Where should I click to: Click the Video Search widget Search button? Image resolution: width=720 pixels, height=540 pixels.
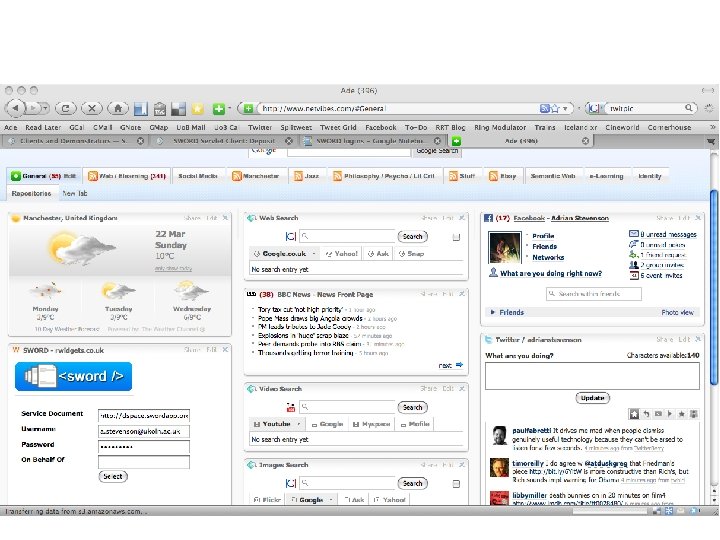pyautogui.click(x=412, y=407)
